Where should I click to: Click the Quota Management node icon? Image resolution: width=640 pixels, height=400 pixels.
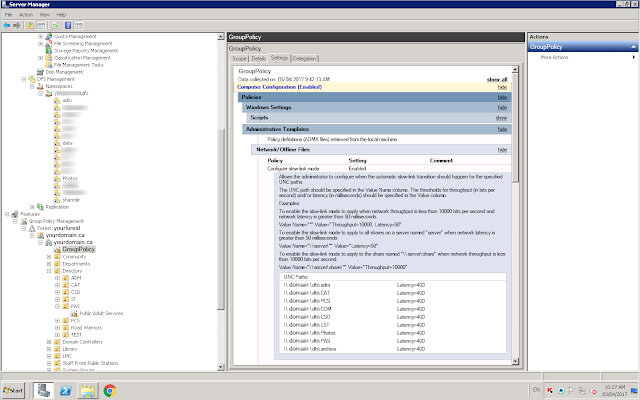49,36
